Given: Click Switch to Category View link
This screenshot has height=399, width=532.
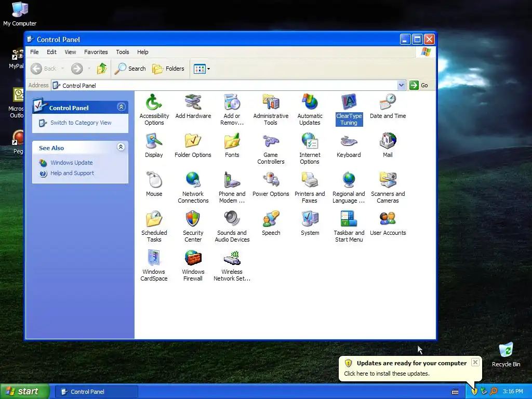Looking at the screenshot, I should [x=81, y=123].
